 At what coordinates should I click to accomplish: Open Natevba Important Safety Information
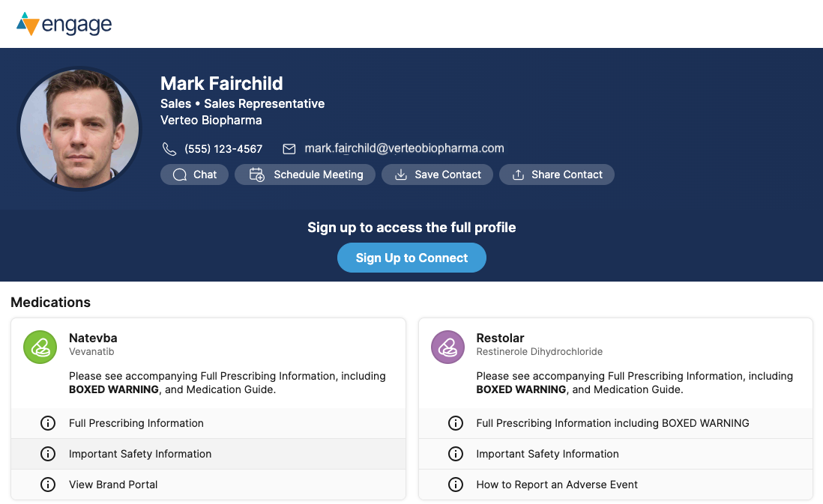pos(140,454)
